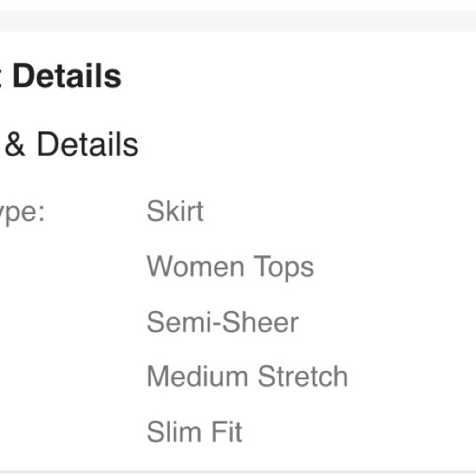This screenshot has width=476, height=476.
Task: Click the word 'Slim' in Slim Fit
Action: coord(174,432)
